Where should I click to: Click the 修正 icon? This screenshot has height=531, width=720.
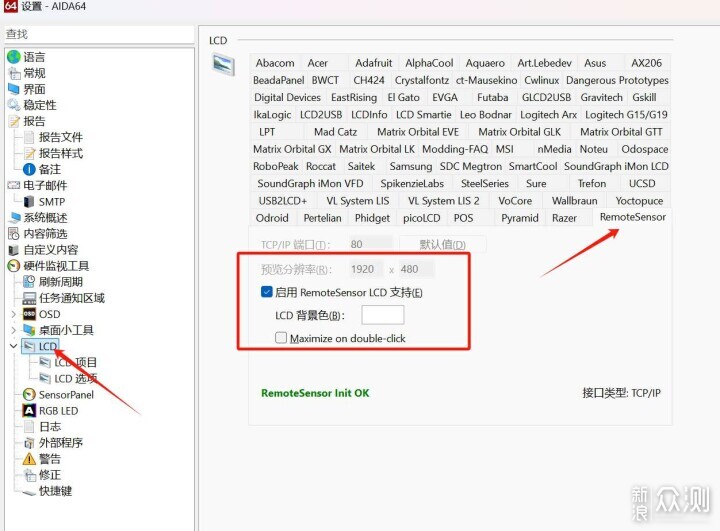coord(30,475)
